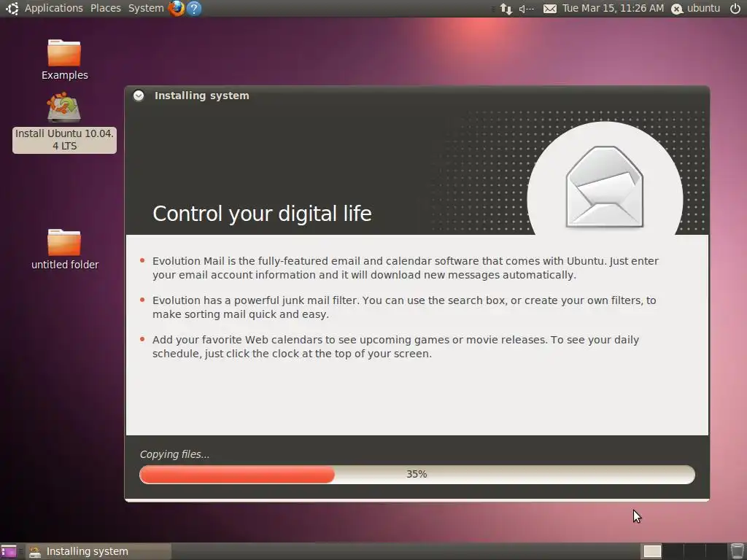Select the Examples folder on desktop
Image resolution: width=747 pixels, height=560 pixels.
pos(64,60)
